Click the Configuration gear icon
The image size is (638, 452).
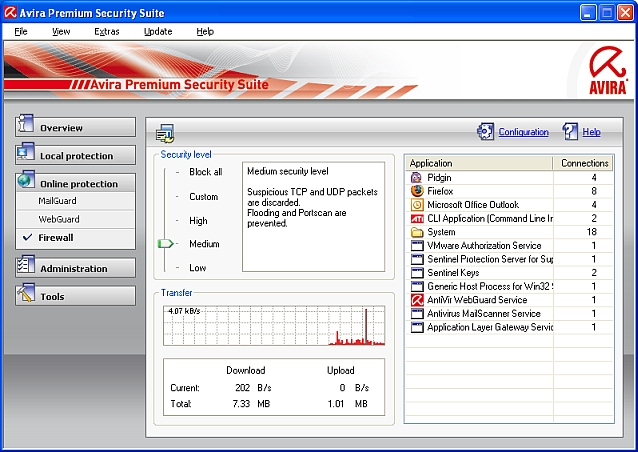point(485,131)
